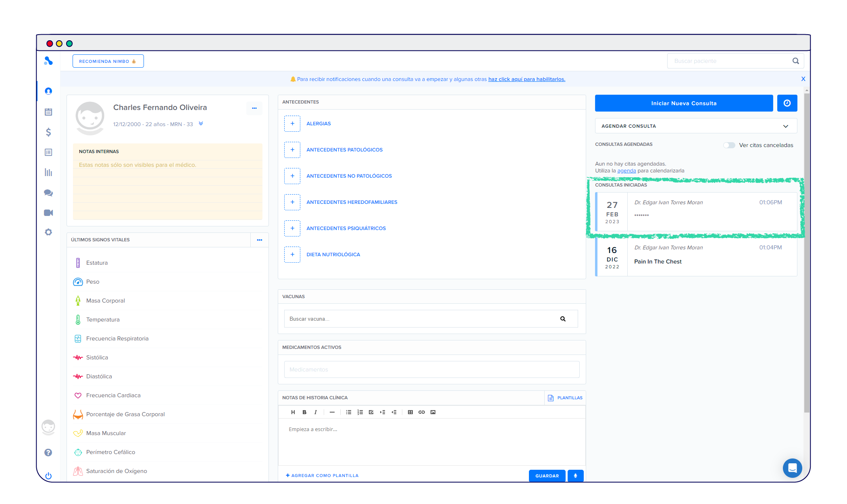This screenshot has width=847, height=504.
Task: Expand patient details double chevron
Action: tap(201, 124)
